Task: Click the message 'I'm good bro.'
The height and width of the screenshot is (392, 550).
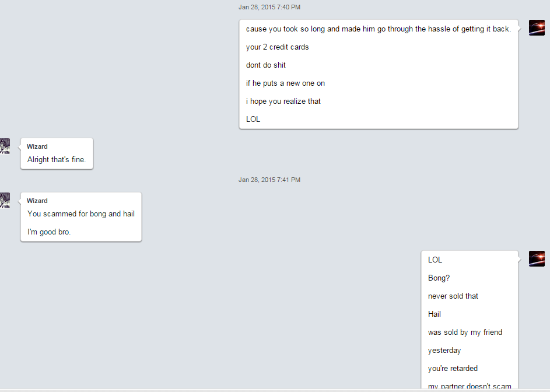Action: [x=49, y=232]
